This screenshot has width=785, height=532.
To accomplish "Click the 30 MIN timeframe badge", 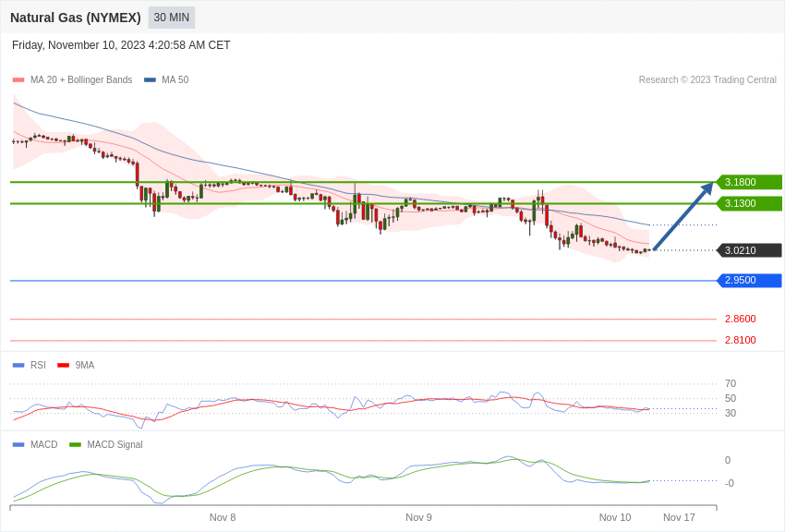I will [x=171, y=18].
